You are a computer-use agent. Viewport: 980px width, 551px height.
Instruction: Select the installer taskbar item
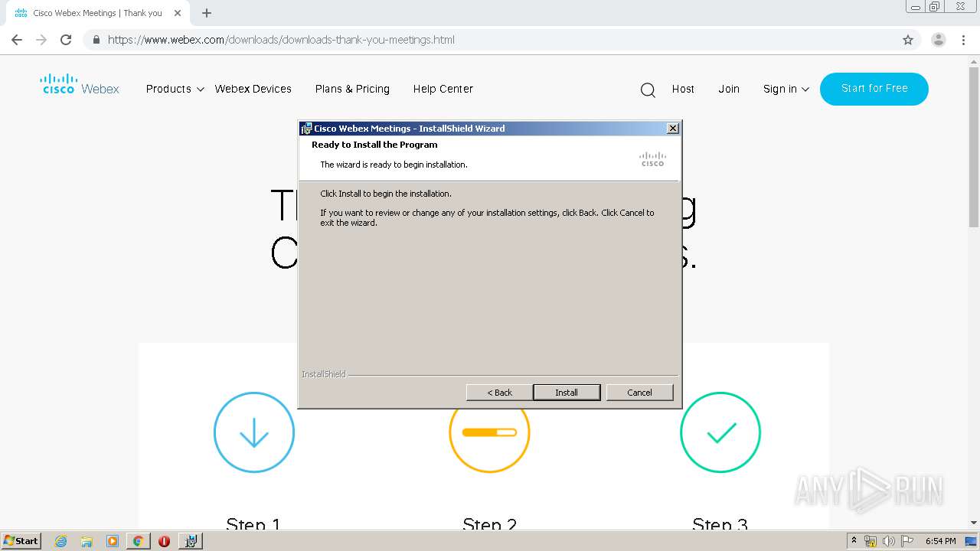click(191, 541)
